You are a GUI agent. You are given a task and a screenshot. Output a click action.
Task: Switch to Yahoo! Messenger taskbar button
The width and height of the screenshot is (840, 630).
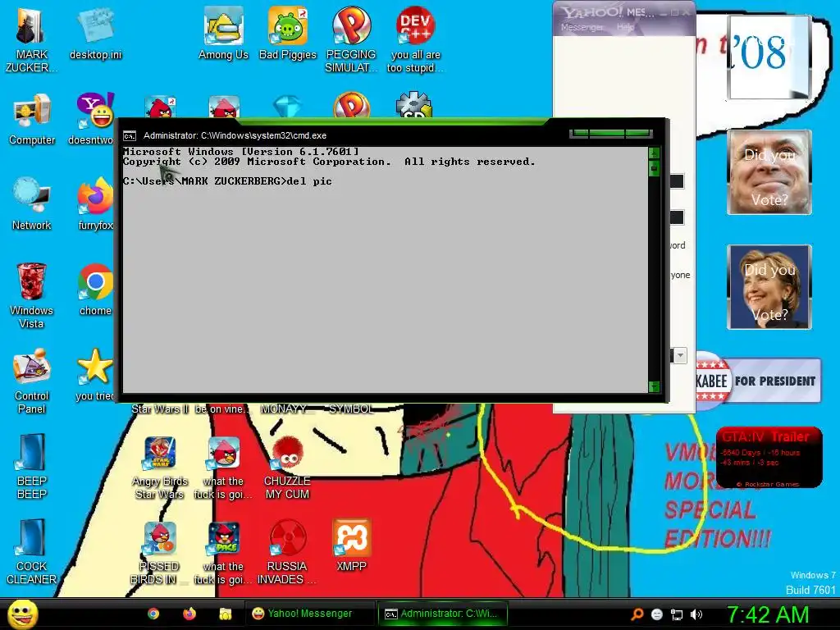click(309, 614)
